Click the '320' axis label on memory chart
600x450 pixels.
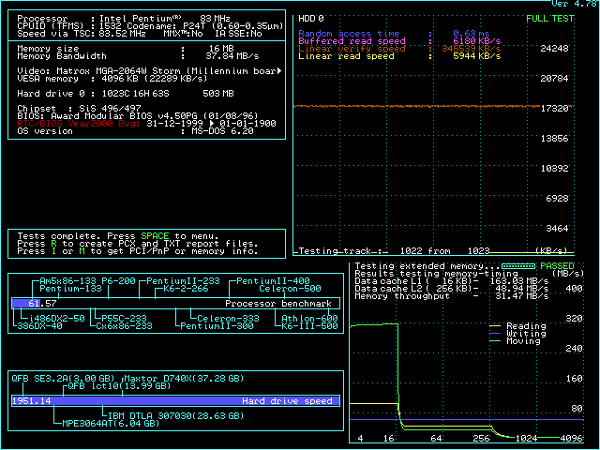pos(574,319)
